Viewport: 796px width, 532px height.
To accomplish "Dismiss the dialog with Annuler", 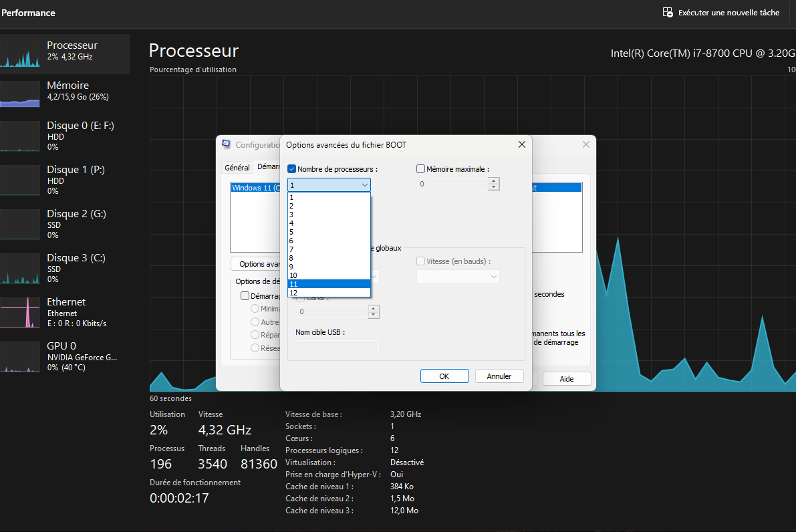I will click(x=499, y=376).
